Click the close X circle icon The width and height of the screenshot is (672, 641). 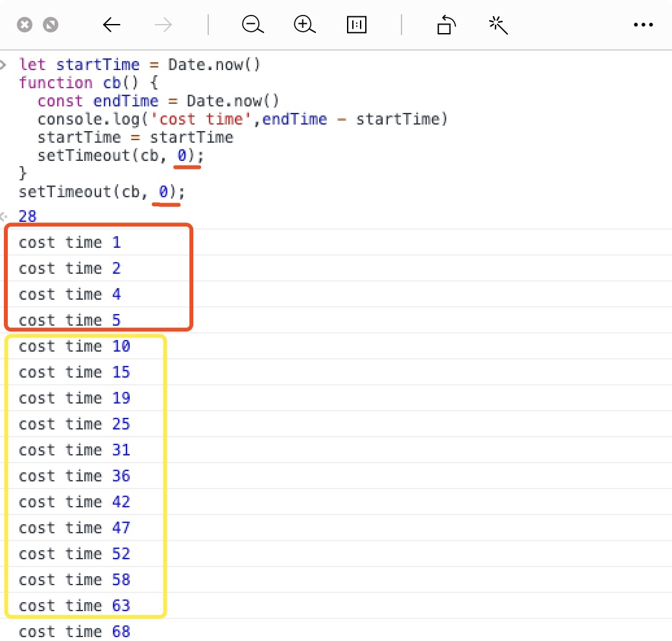click(25, 25)
